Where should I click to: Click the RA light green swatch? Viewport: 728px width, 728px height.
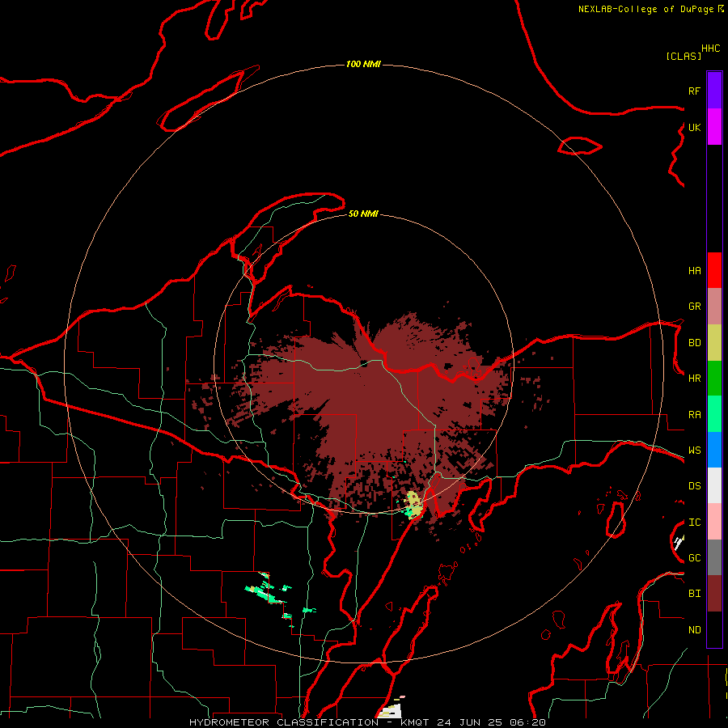714,414
